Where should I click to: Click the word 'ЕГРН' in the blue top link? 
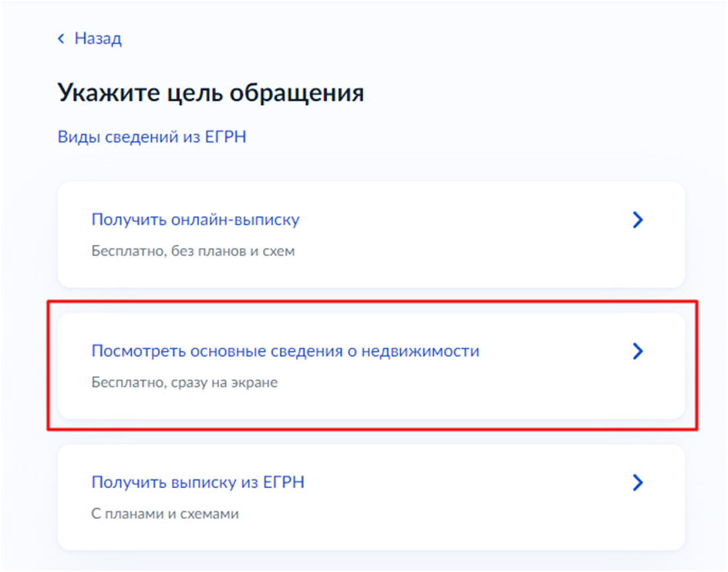point(228,137)
